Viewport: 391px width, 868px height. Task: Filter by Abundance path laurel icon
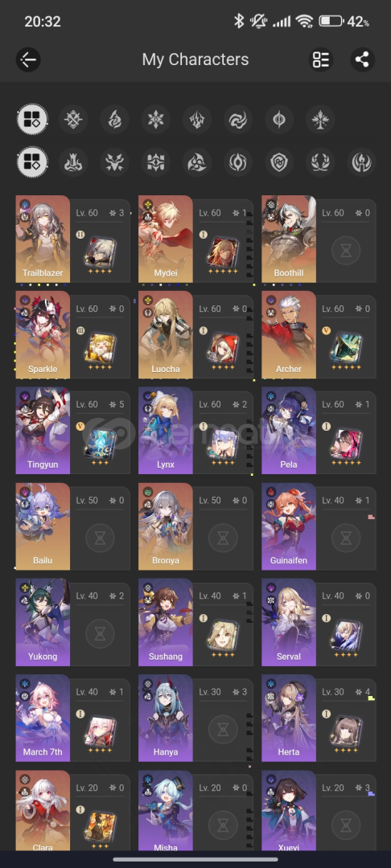tap(321, 162)
